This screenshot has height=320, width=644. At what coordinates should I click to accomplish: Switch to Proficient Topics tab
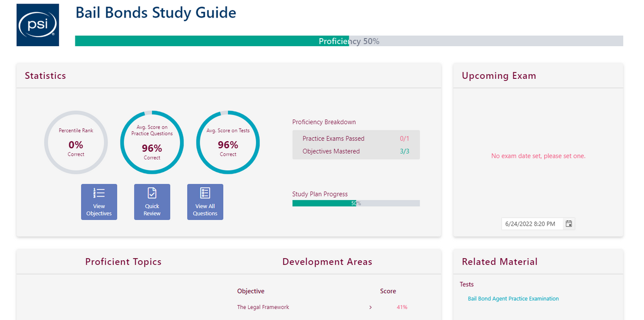123,262
